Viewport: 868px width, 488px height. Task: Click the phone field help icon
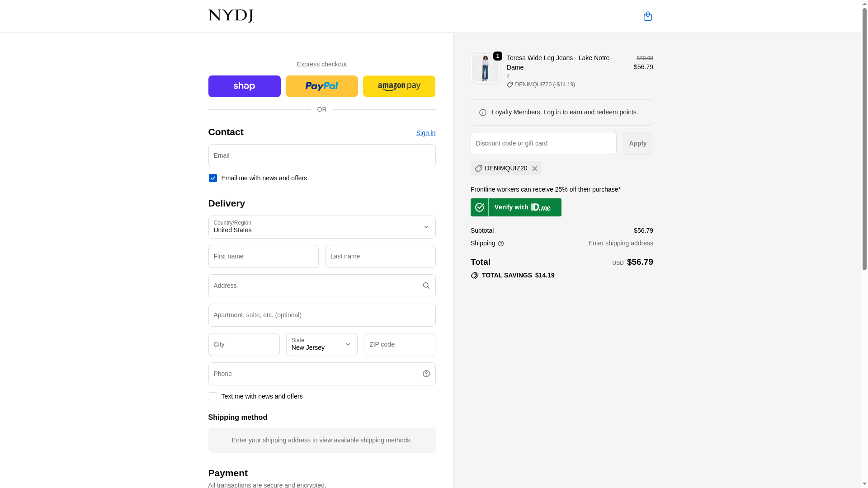coord(426,374)
